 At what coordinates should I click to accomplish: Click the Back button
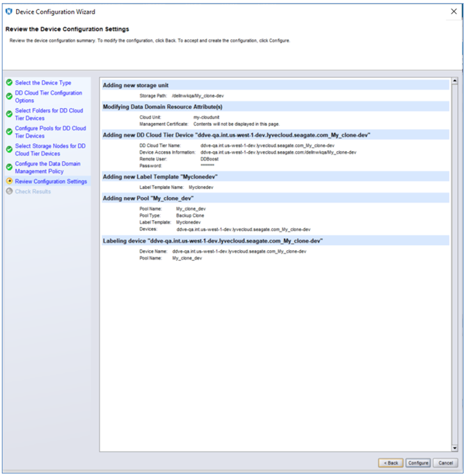(x=390, y=463)
